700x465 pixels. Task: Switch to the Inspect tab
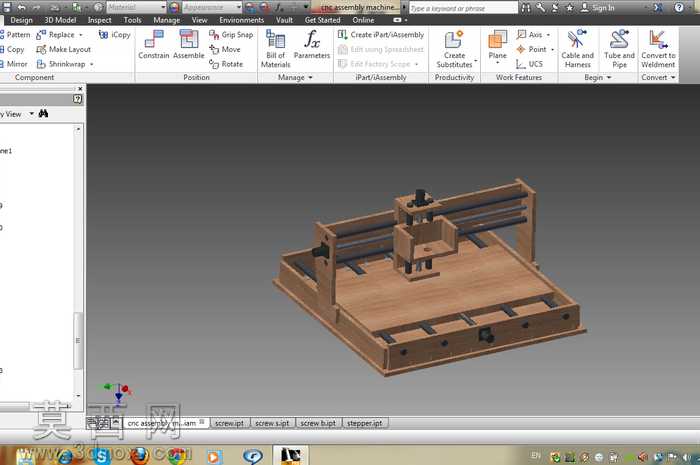point(100,20)
